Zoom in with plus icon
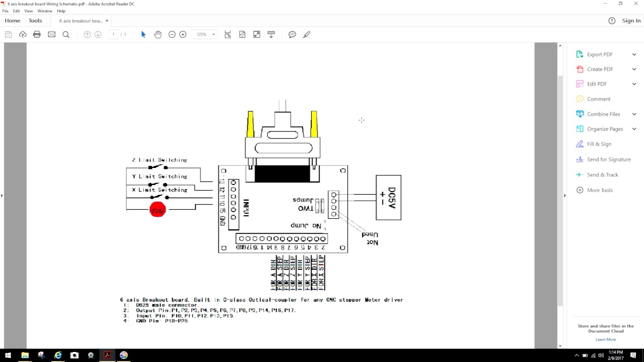Viewport: 644px width, 362px height. (x=183, y=34)
